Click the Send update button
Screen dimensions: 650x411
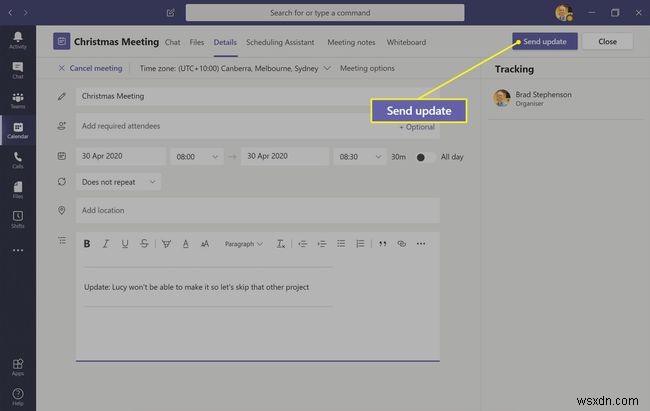(x=545, y=41)
